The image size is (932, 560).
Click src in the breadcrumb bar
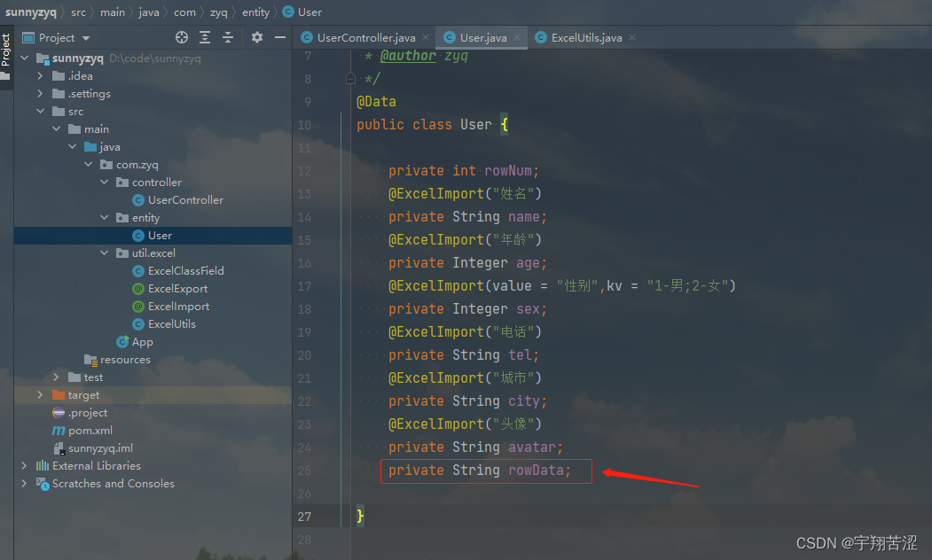(78, 12)
